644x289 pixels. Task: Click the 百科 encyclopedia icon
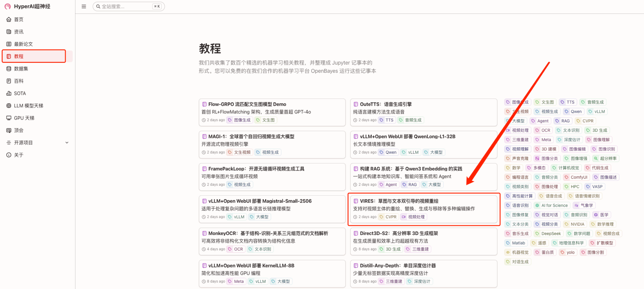click(9, 81)
